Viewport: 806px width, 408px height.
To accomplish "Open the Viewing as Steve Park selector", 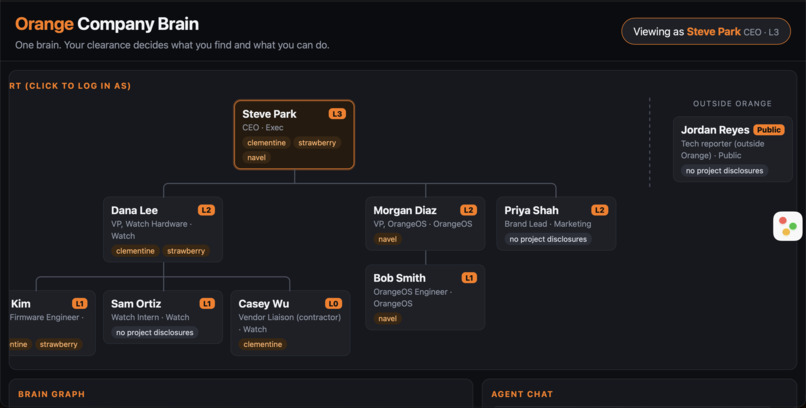I will point(706,31).
